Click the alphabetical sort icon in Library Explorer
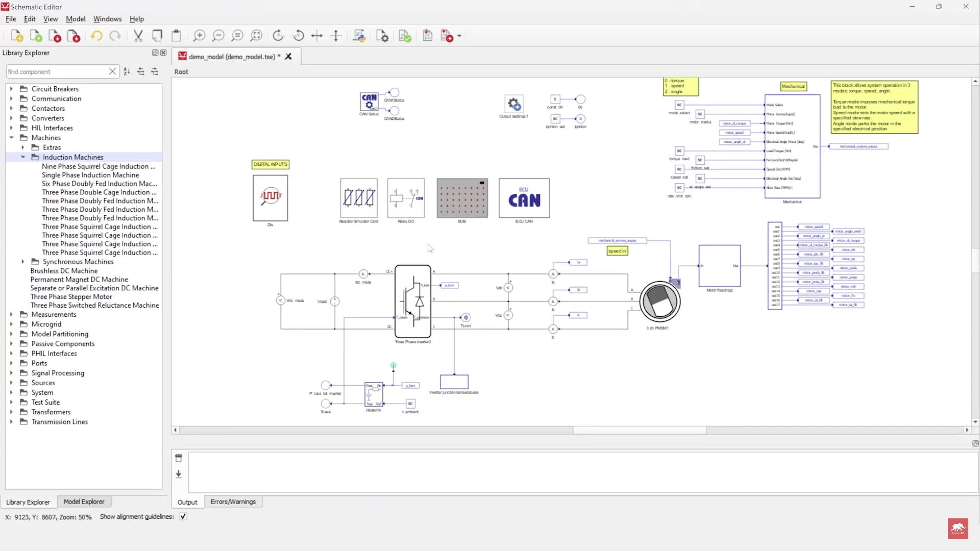 point(127,71)
